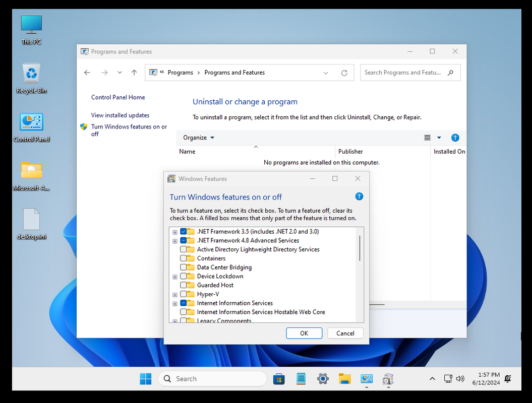Open File Explorer from taskbar
The image size is (532, 403).
coord(344,379)
